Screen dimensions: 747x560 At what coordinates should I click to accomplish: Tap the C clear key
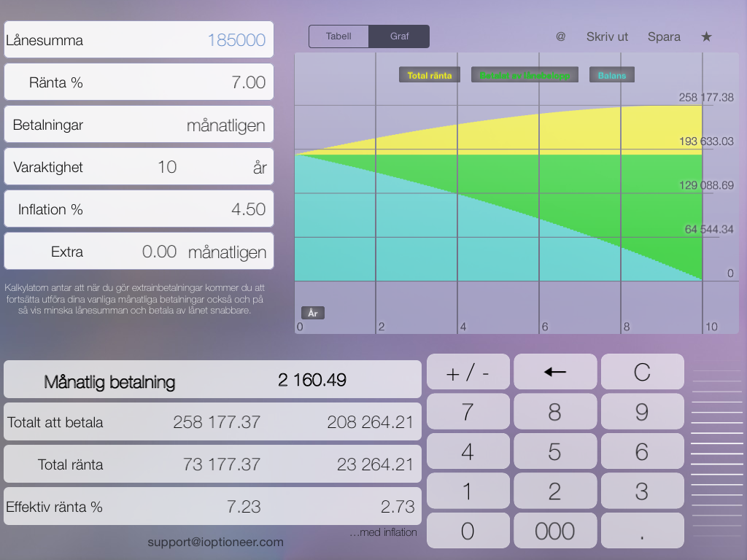[x=642, y=372]
